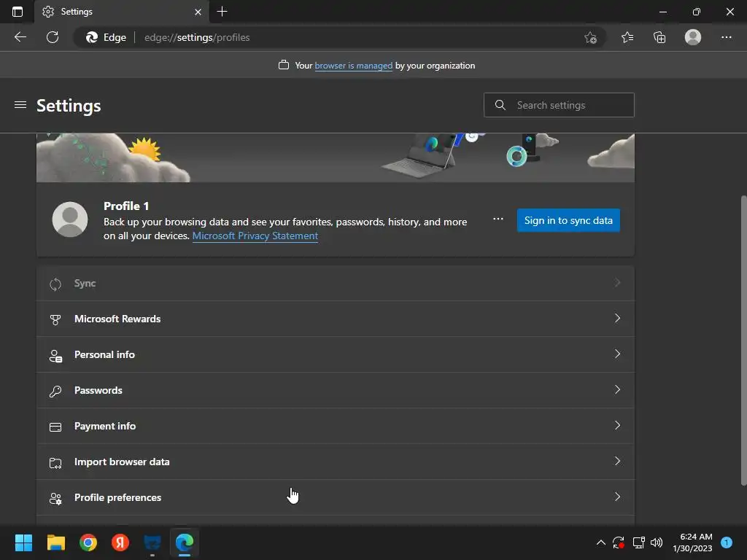Open Profile 1 more options ellipsis
Screen dimensions: 747x560
[498, 219]
